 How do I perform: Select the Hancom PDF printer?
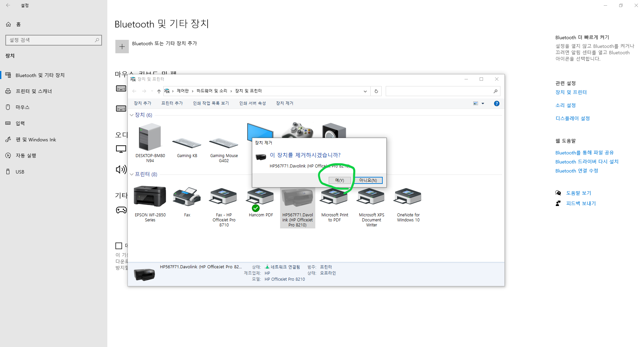click(x=261, y=202)
